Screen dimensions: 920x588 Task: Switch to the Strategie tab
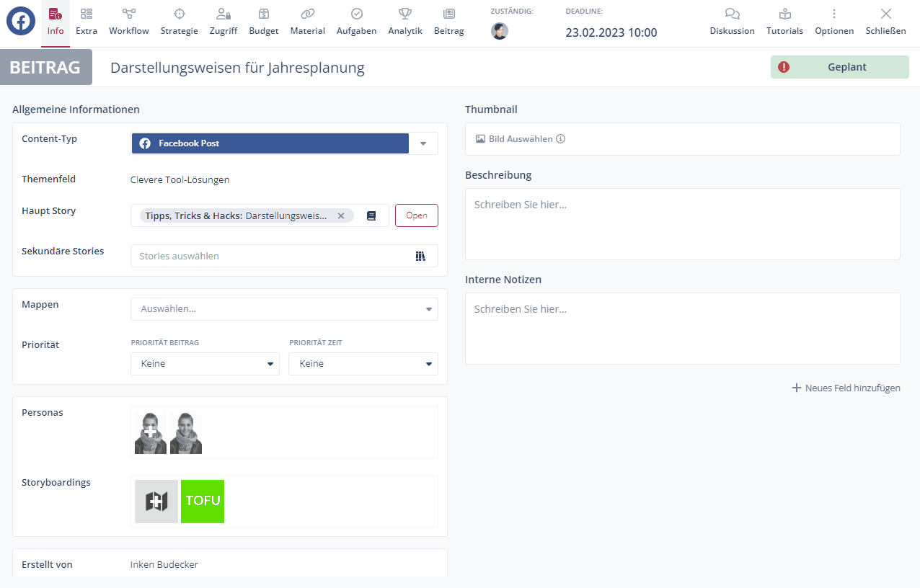coord(179,22)
